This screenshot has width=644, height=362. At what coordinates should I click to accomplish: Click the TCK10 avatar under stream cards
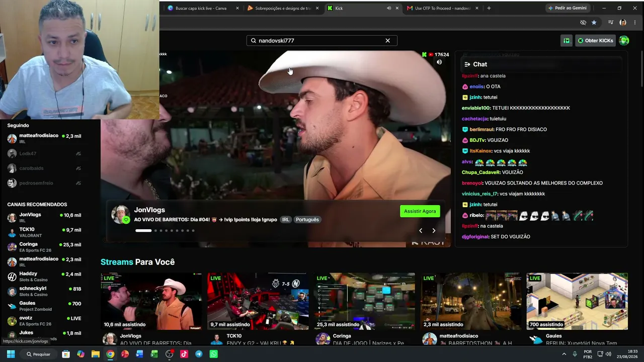point(216,339)
